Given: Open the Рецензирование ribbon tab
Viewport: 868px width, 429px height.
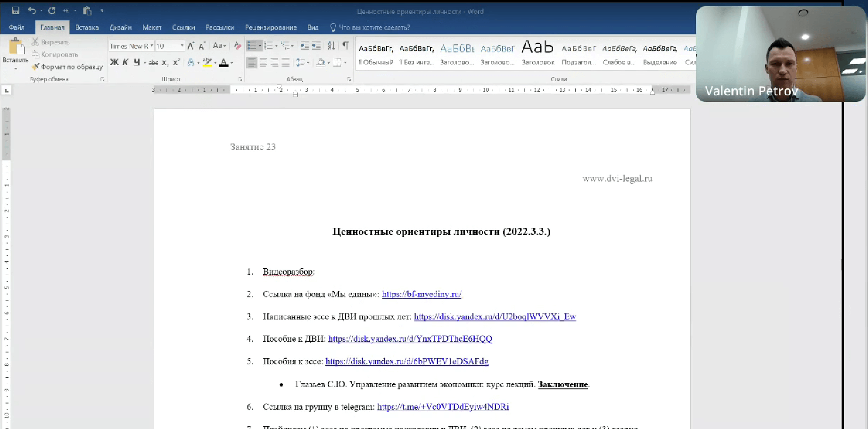Looking at the screenshot, I should click(x=271, y=27).
